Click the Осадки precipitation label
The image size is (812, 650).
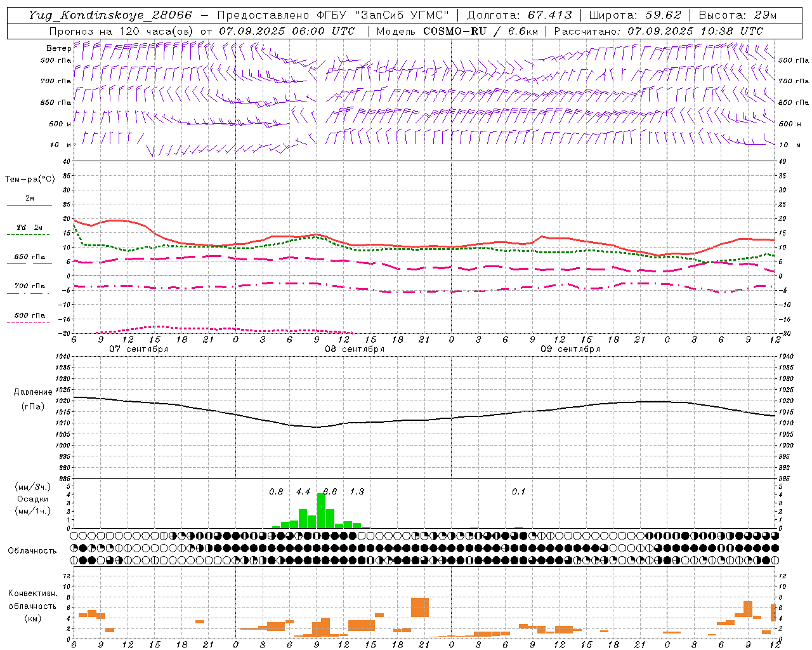click(x=33, y=499)
